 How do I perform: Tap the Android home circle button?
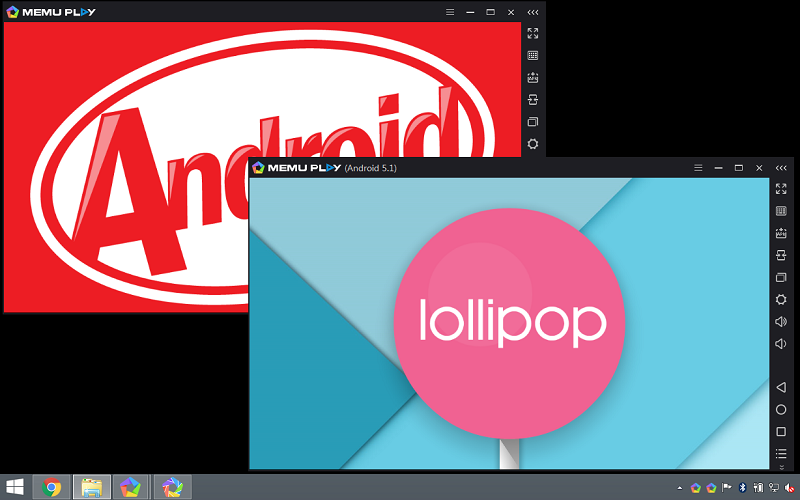[781, 410]
